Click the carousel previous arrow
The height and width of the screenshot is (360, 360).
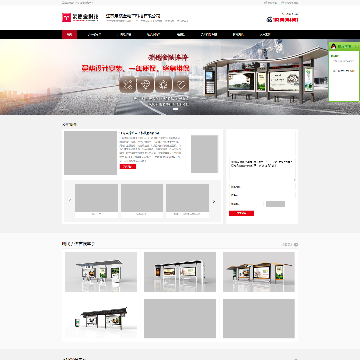click(70, 201)
